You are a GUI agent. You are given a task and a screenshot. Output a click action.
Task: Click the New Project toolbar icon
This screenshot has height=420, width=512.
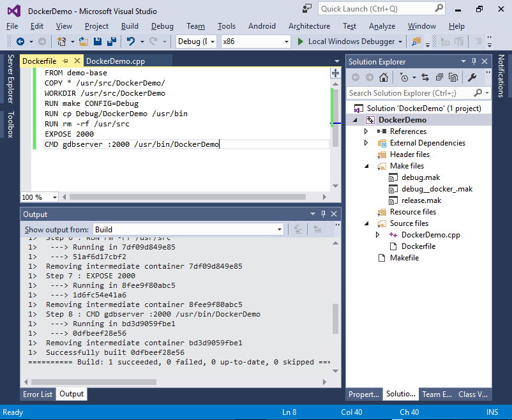(61, 41)
